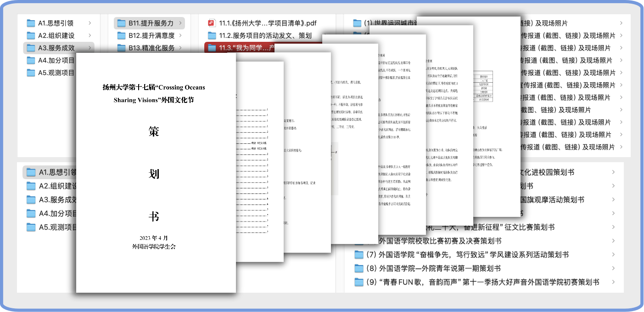Expand the B11.提升服务力 chevron
Viewport: 644px width, 312px height.
[180, 23]
